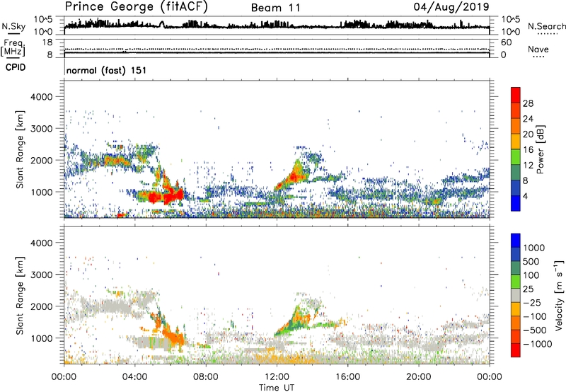The height and width of the screenshot is (392, 566).
Task: Click the 04/Aug/2019 date label
Action: click(451, 7)
